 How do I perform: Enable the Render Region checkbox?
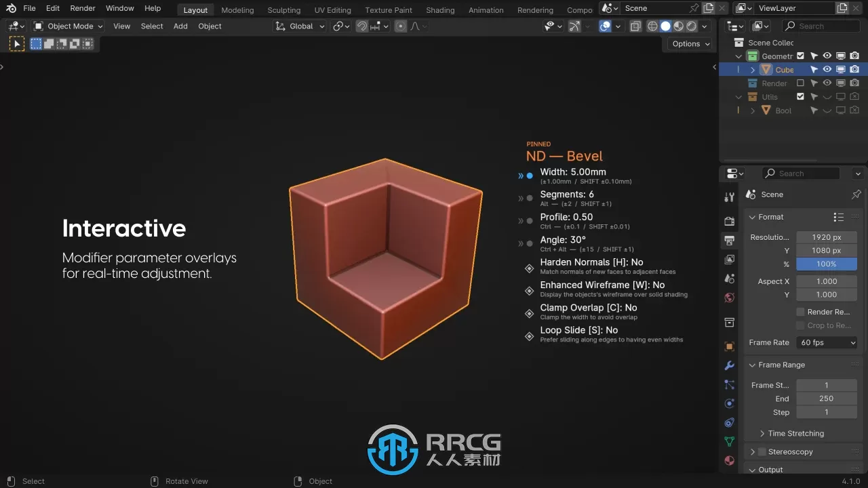pyautogui.click(x=800, y=312)
